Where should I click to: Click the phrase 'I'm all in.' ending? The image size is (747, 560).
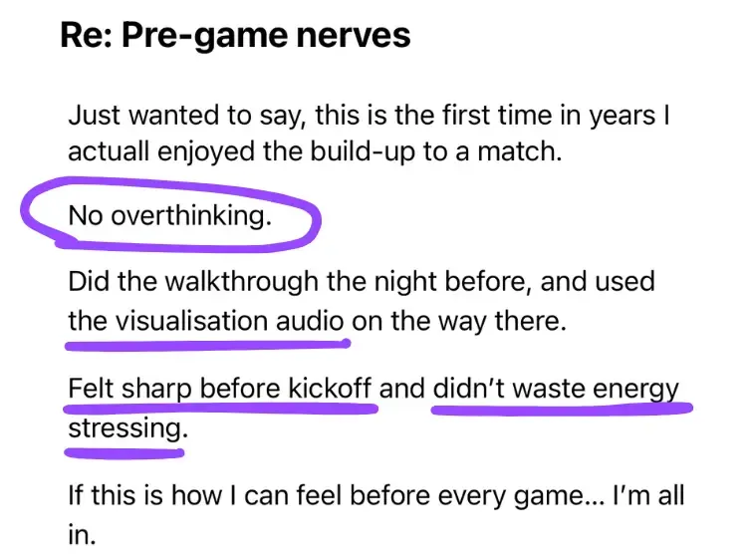376,515
